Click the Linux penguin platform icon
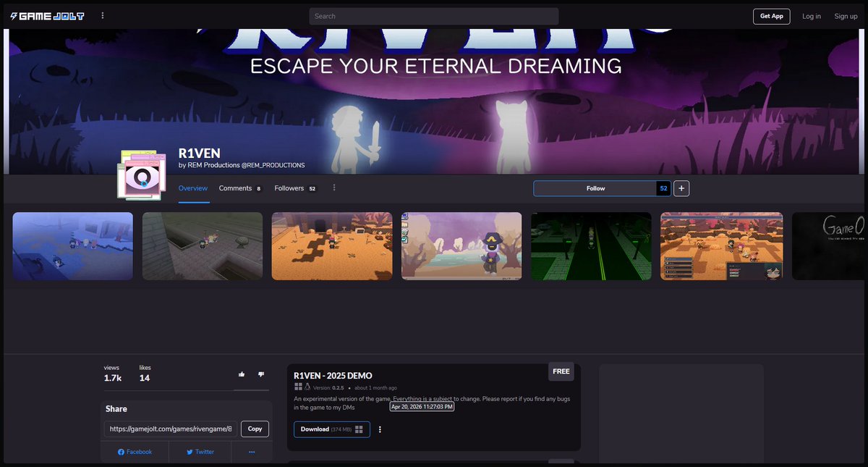The height and width of the screenshot is (467, 868). pos(307,387)
